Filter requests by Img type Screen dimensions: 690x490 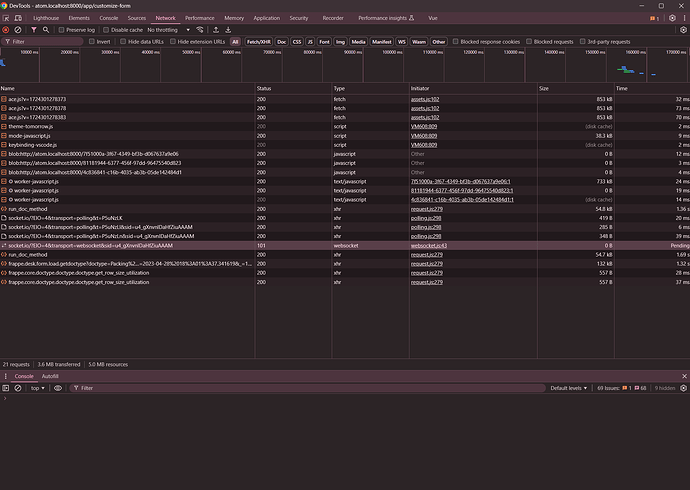pos(340,42)
